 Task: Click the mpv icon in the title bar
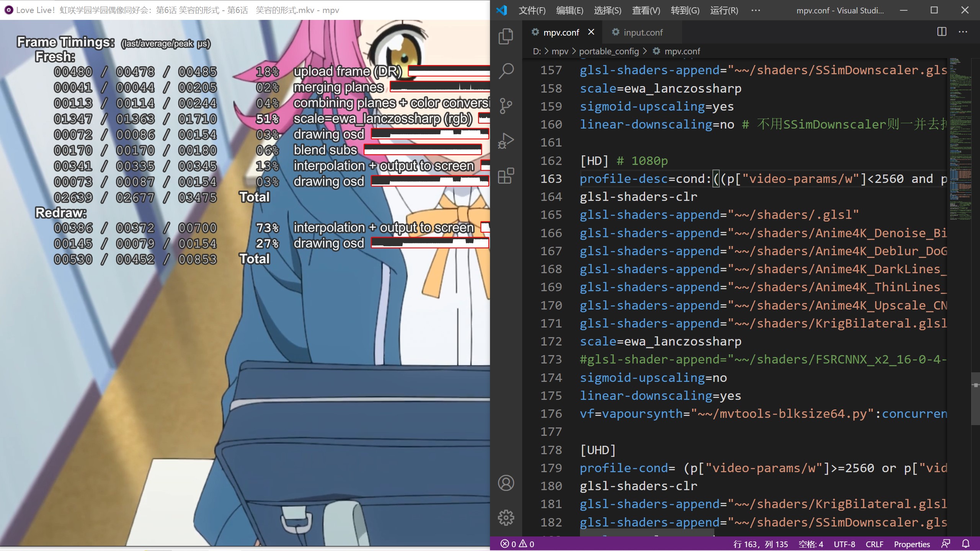(x=8, y=10)
